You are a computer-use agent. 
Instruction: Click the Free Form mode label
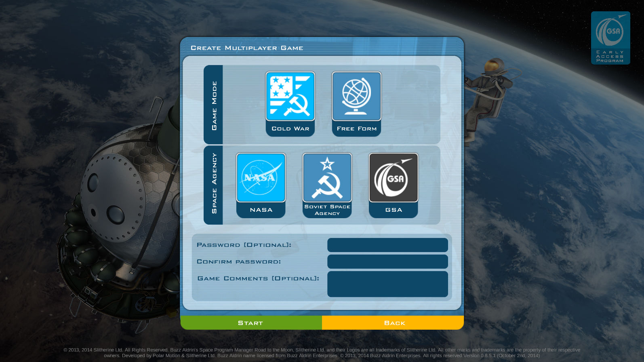(x=356, y=129)
